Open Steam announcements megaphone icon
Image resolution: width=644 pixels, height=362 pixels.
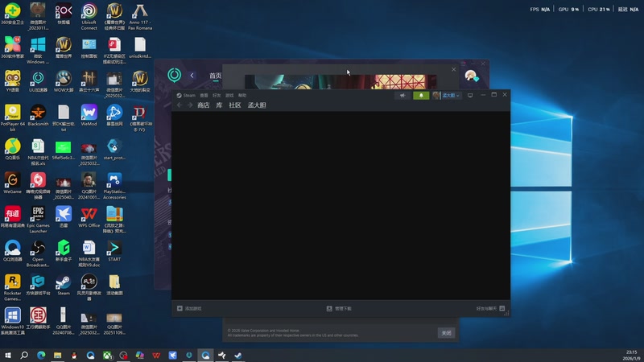click(402, 95)
